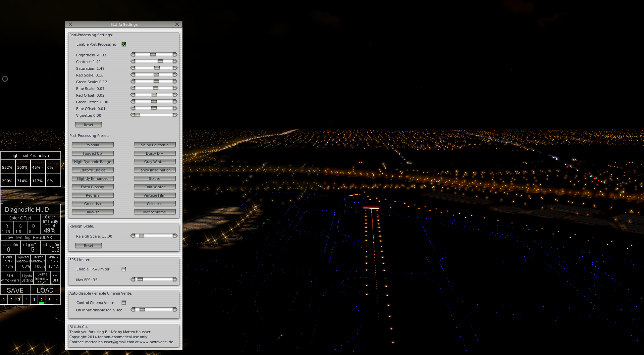Click the Vignette slider's right arrow
Screen dimensions: 644x355
(x=175, y=115)
